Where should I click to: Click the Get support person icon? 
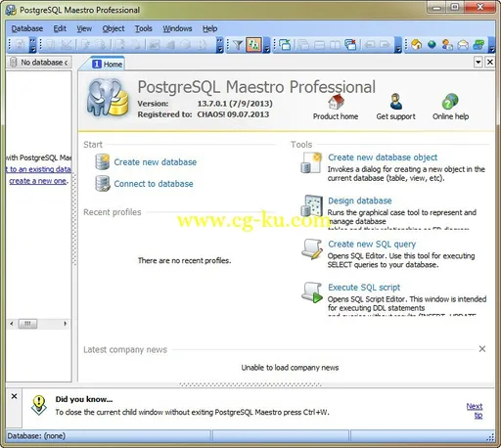[x=396, y=102]
